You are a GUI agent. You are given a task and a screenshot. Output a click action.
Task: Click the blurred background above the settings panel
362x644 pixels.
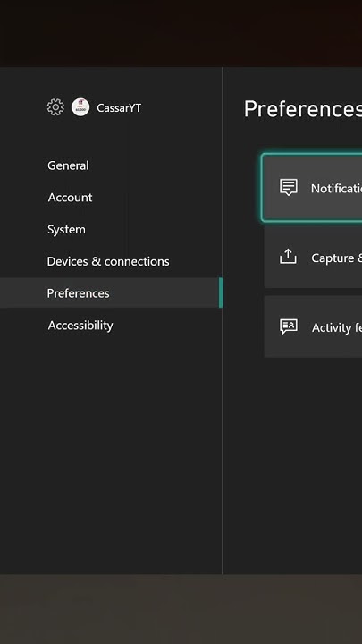(181, 33)
